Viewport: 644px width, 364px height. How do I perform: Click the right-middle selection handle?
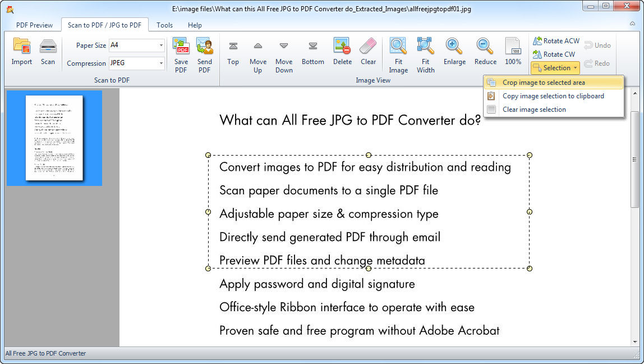point(530,212)
